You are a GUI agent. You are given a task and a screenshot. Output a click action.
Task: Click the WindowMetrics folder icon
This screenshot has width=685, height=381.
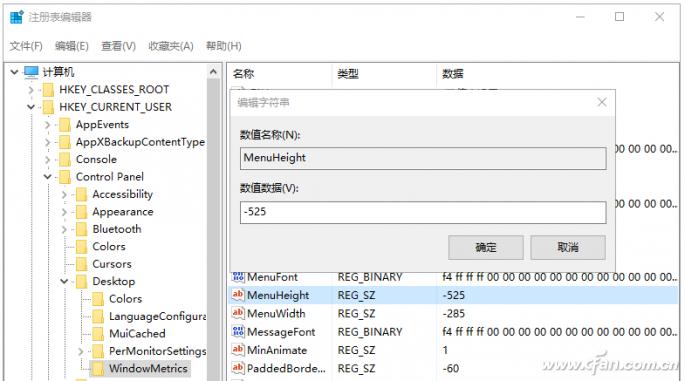click(x=98, y=368)
